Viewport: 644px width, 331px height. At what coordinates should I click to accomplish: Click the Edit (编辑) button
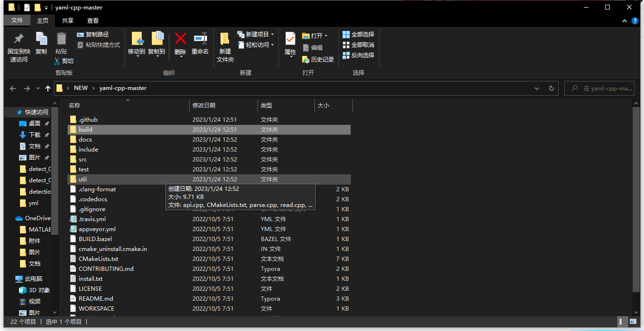(x=313, y=48)
